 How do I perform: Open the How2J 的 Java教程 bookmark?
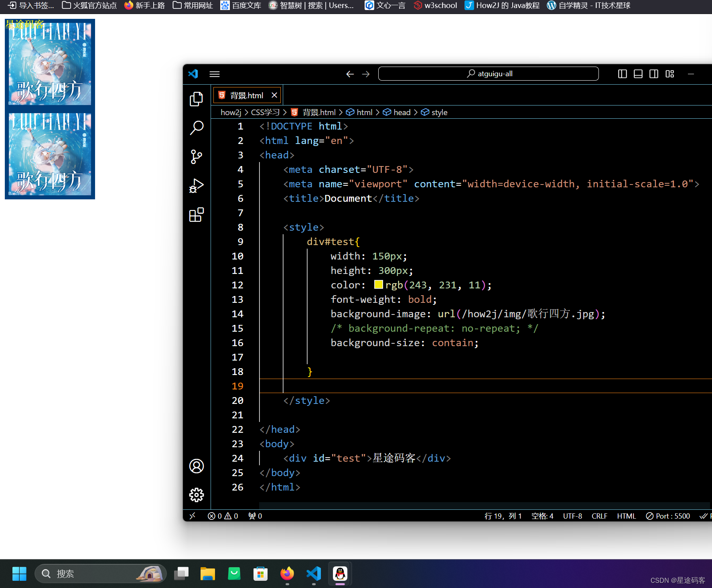(502, 6)
